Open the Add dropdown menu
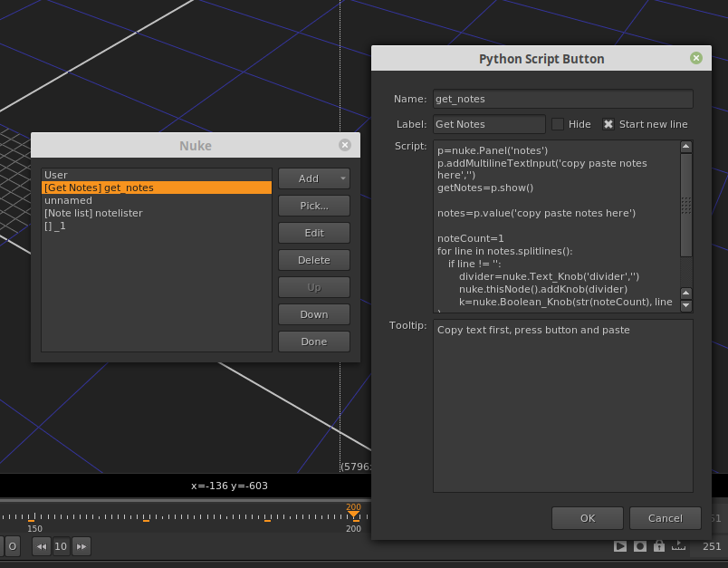 pos(313,178)
